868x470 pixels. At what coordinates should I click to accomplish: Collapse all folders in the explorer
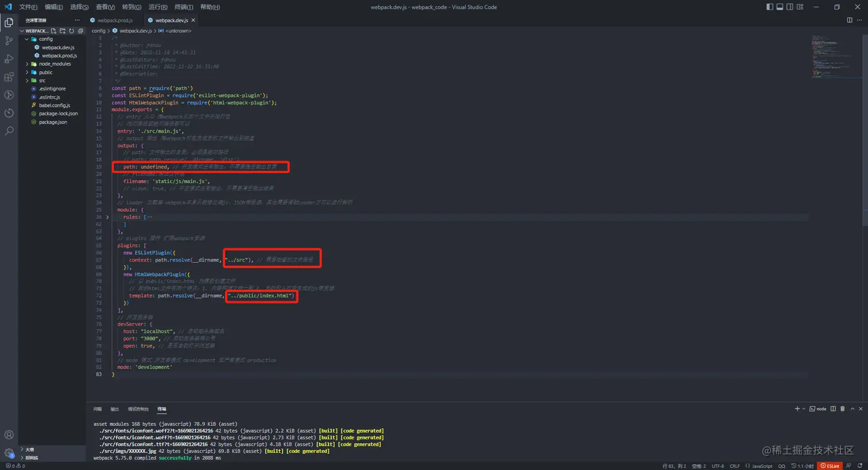pos(80,31)
